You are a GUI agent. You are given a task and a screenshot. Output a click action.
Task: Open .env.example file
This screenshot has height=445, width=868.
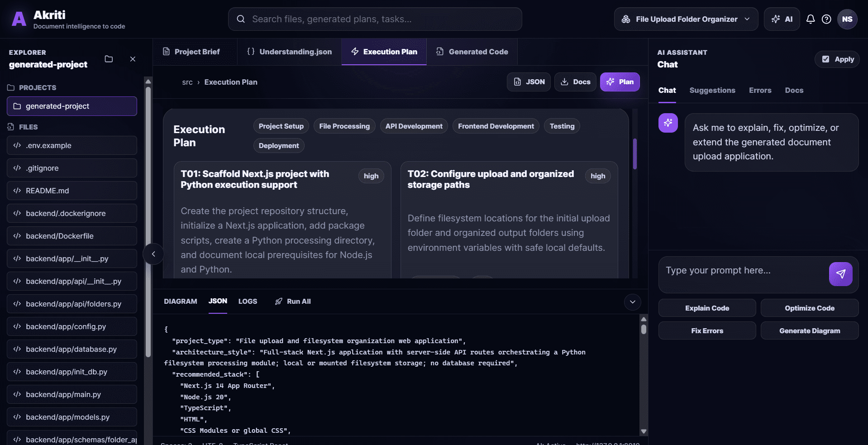pyautogui.click(x=72, y=145)
